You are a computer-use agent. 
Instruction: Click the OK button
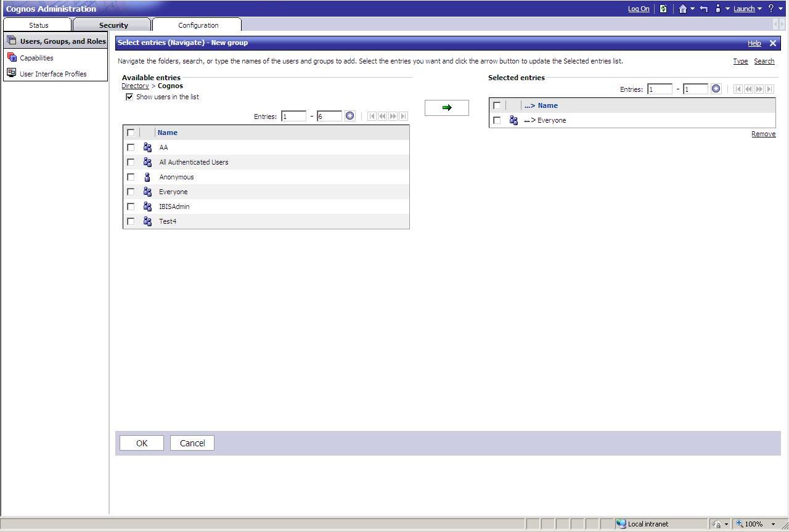[x=141, y=443]
